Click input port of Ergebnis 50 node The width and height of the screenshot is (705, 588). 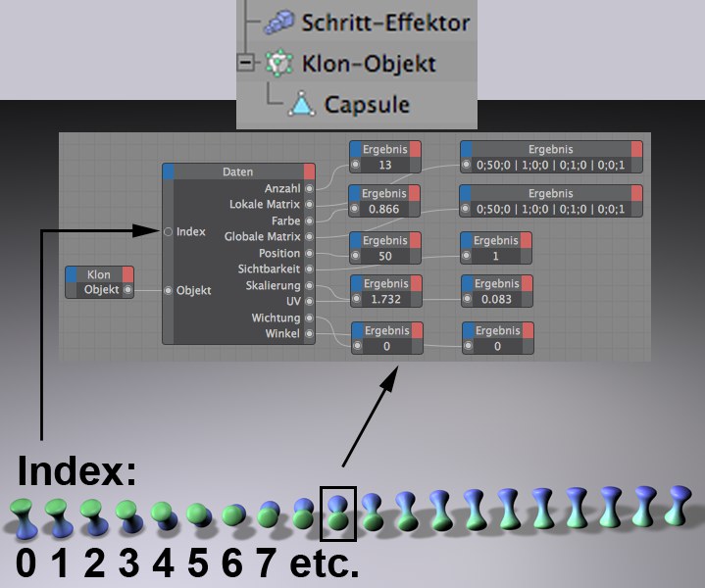click(x=356, y=256)
